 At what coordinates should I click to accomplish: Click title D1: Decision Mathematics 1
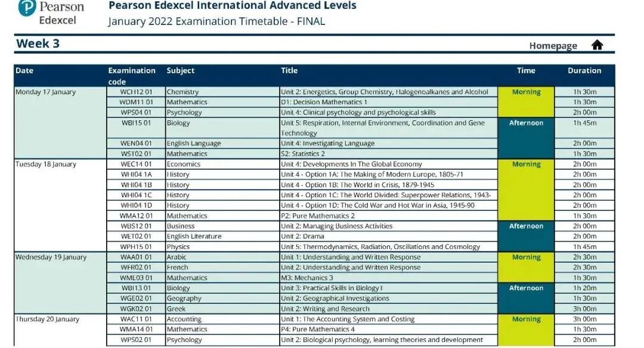coord(324,102)
